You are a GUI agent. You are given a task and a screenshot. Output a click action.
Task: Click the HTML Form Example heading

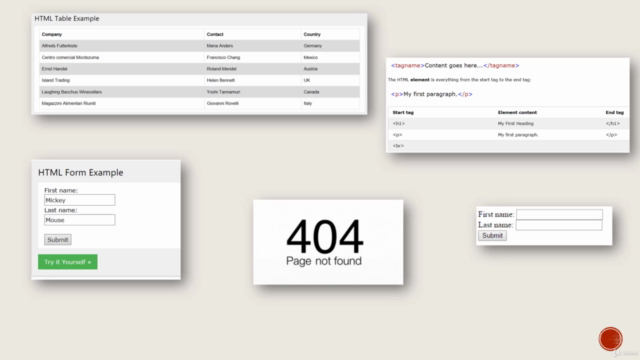(80, 173)
